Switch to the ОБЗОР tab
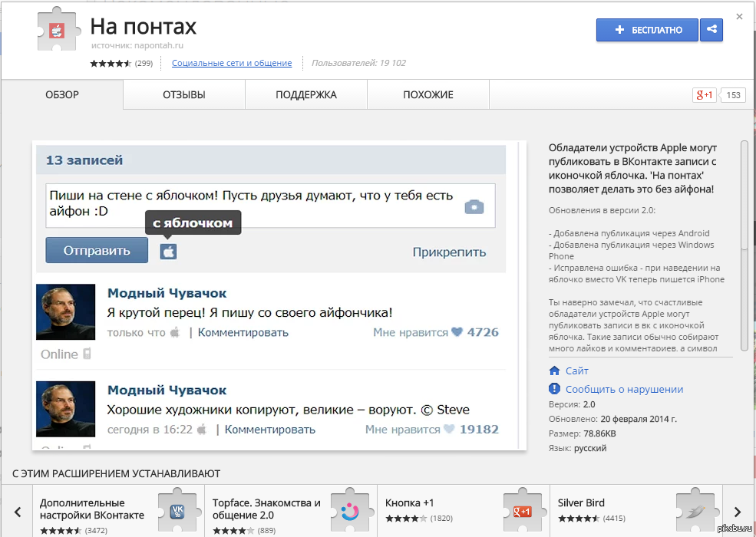Image resolution: width=756 pixels, height=537 pixels. [62, 95]
